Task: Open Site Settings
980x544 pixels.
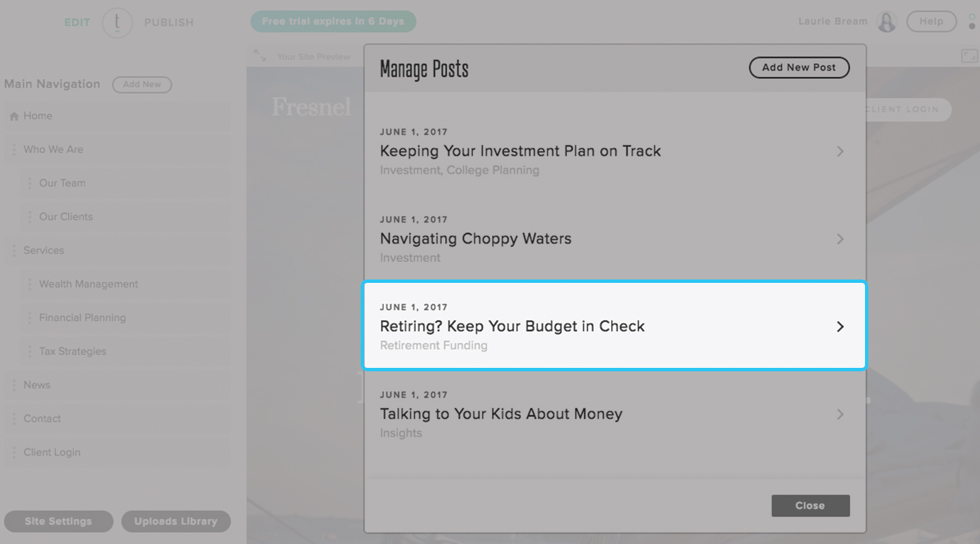Action: [59, 522]
